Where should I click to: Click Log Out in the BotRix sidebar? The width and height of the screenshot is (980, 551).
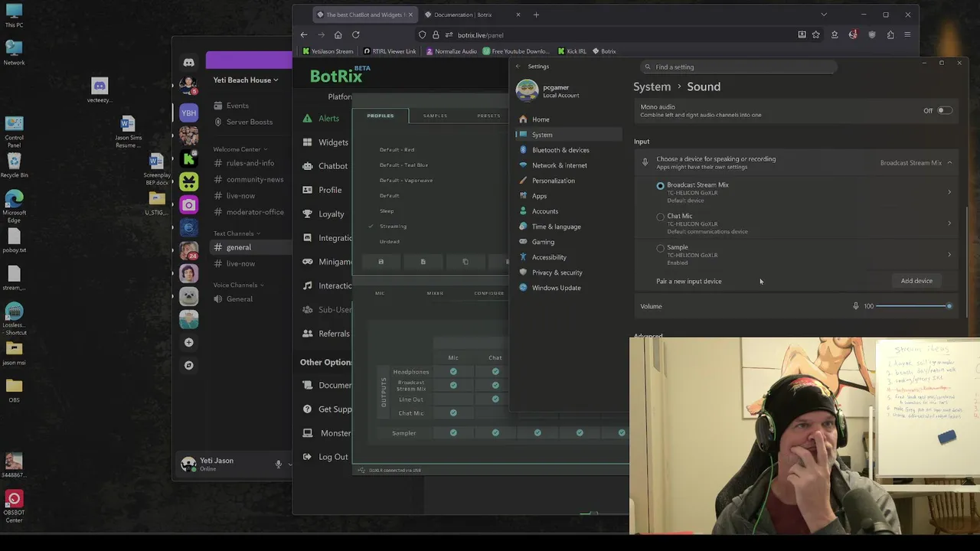[325, 456]
